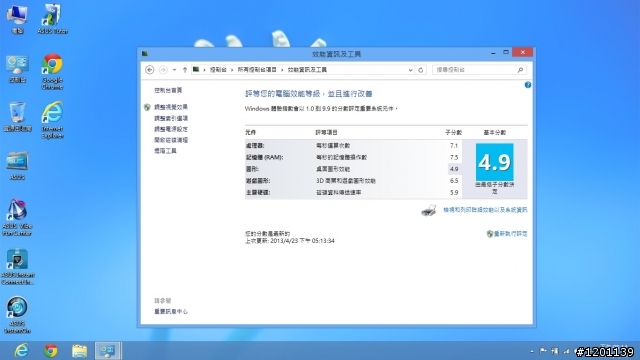The image size is (640, 360).
Task: Click the gaming graphics subscore 6.5
Action: point(454,180)
